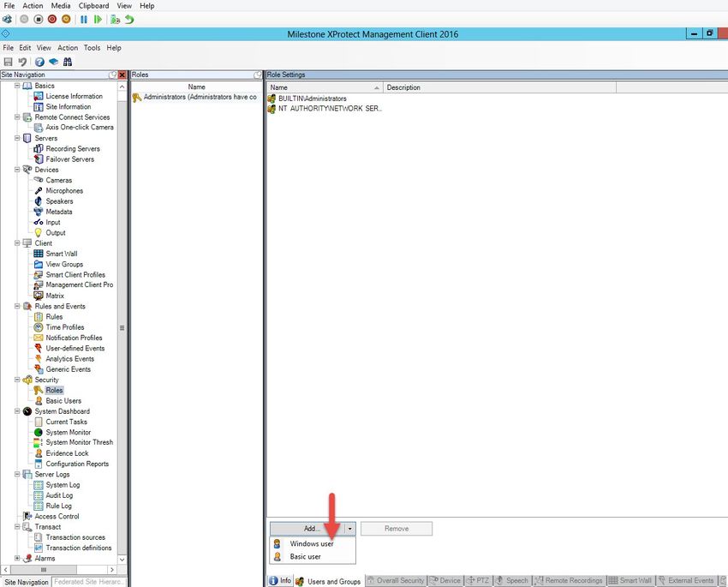Image resolution: width=728 pixels, height=587 pixels.
Task: Click the red Shut Down icon in VM toolbar
Action: pos(52,20)
